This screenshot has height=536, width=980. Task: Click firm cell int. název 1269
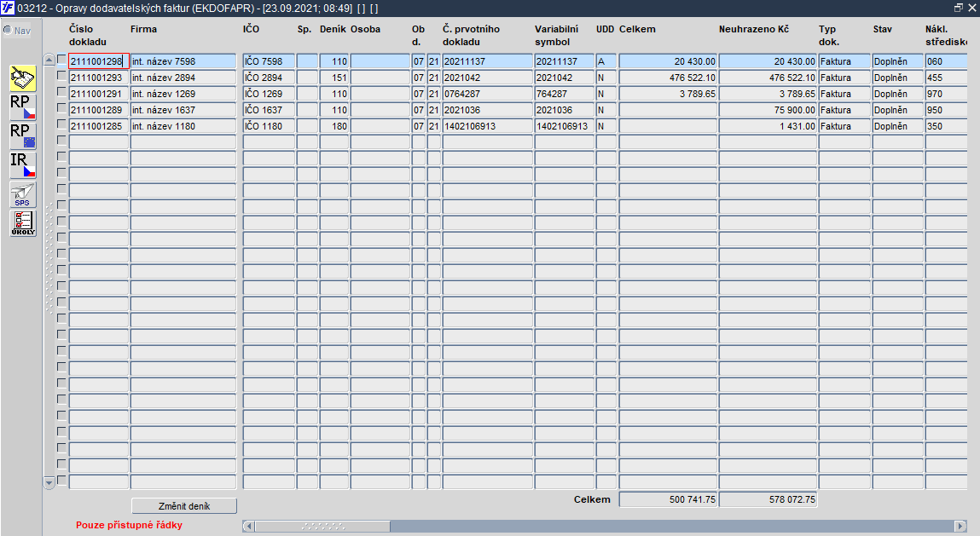[183, 94]
